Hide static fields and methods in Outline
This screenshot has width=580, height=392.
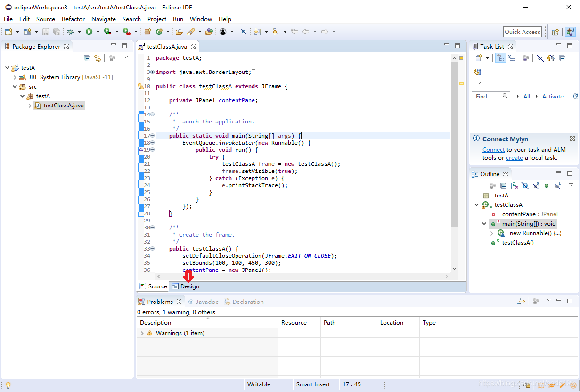click(536, 185)
